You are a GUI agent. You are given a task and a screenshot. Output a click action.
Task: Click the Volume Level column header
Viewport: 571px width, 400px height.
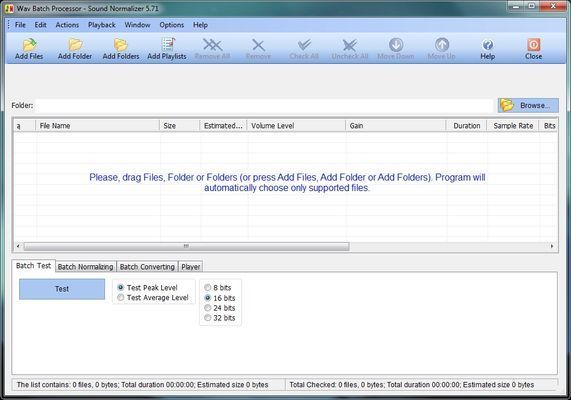tap(296, 126)
